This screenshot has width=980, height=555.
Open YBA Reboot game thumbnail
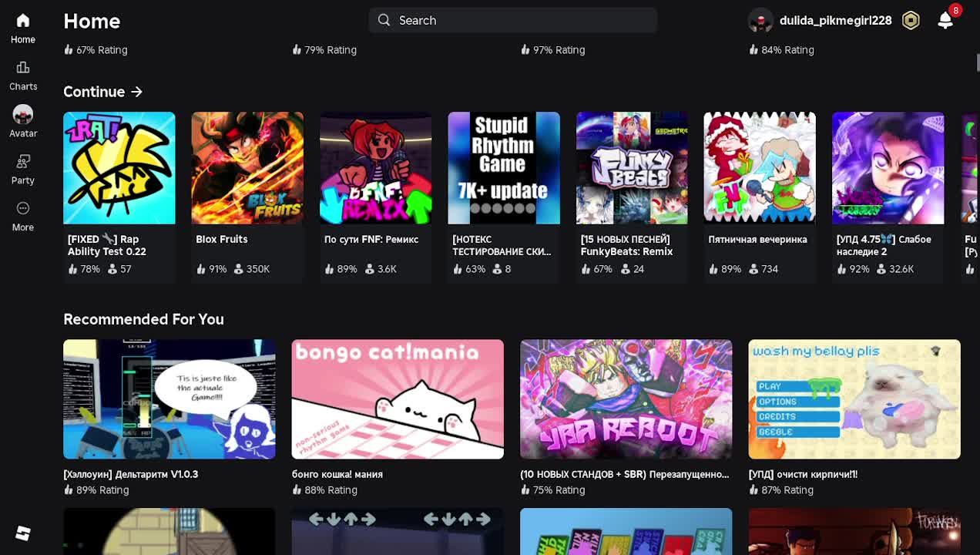626,399
